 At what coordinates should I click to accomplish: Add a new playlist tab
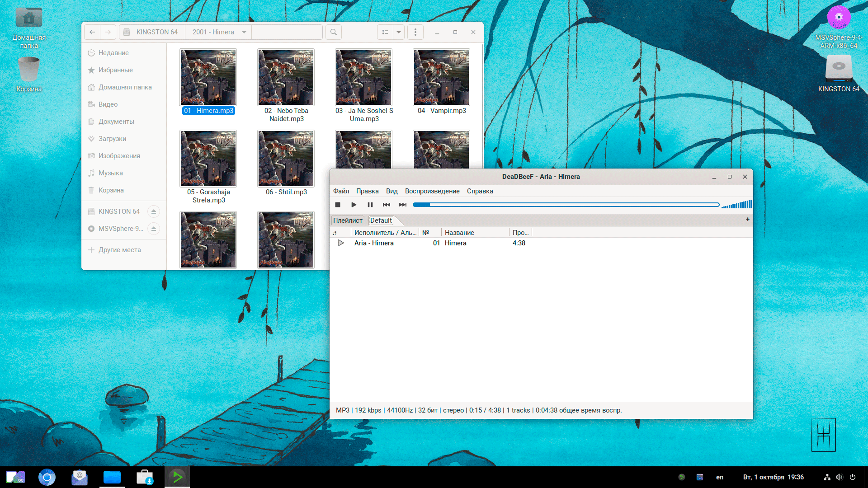(x=748, y=220)
